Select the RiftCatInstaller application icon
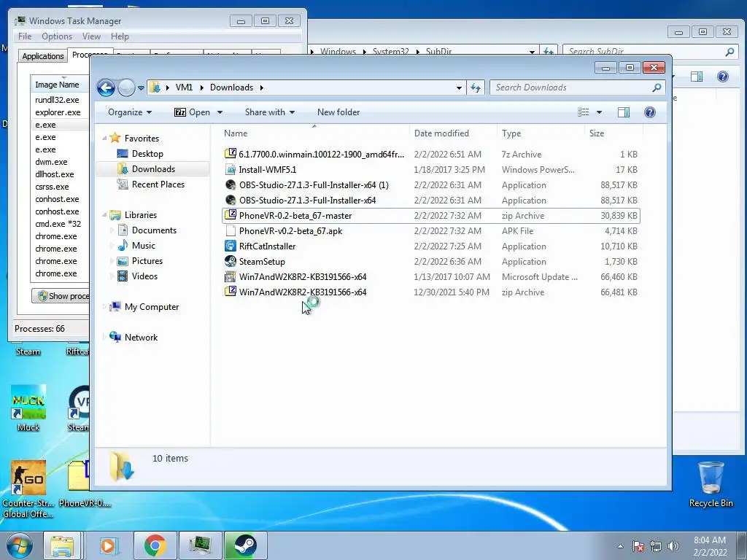 [231, 246]
